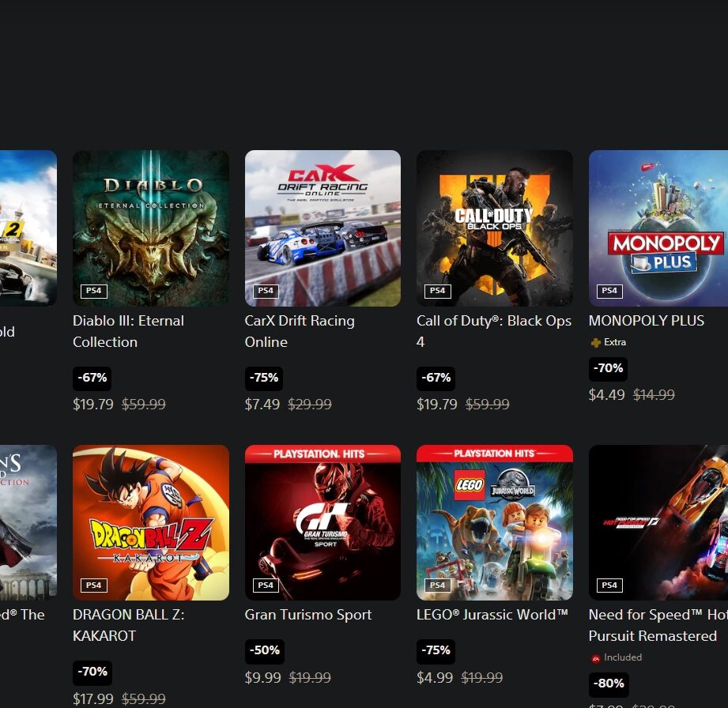Open the Diablo III Eternal Collection cover art
The width and height of the screenshot is (728, 708).
pos(151,228)
